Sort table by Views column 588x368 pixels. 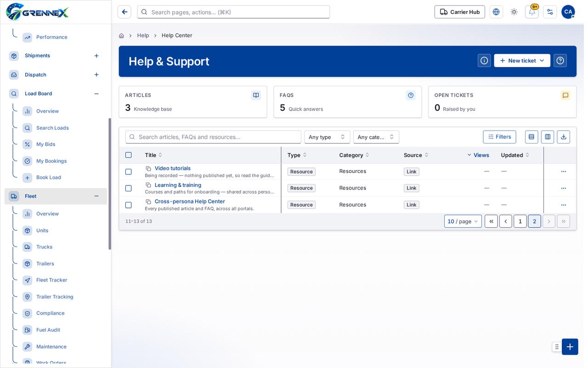[478, 155]
